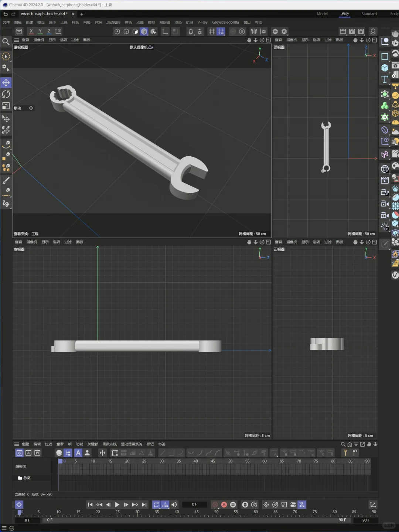Viewport: 399px width, 532px height.
Task: Jump to the animation start
Action: coord(90,505)
